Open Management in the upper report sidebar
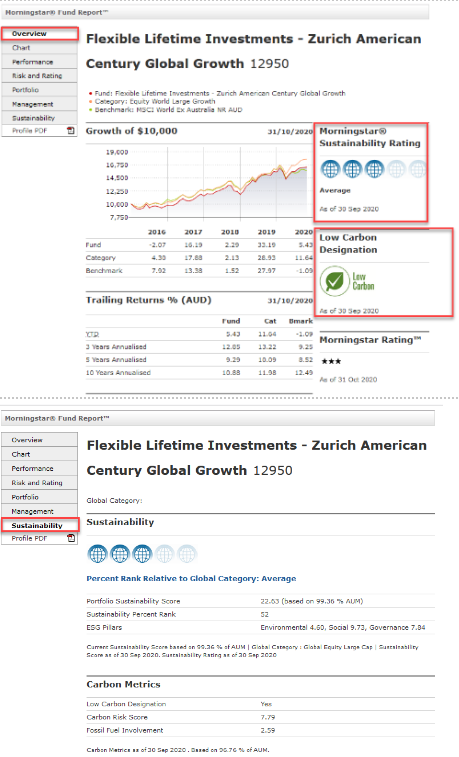Screen dimensions: 459x757 tap(39, 104)
